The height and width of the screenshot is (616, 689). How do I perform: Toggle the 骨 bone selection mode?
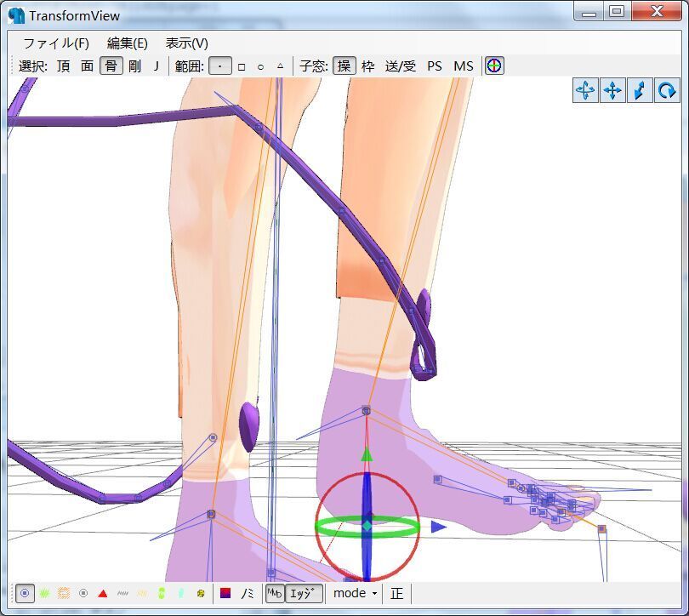coord(111,66)
